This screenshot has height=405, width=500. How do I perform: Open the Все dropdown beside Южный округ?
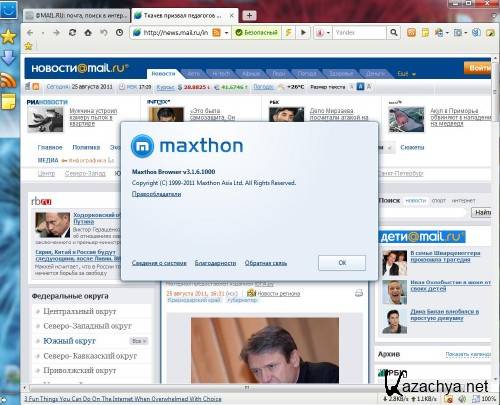point(138,341)
